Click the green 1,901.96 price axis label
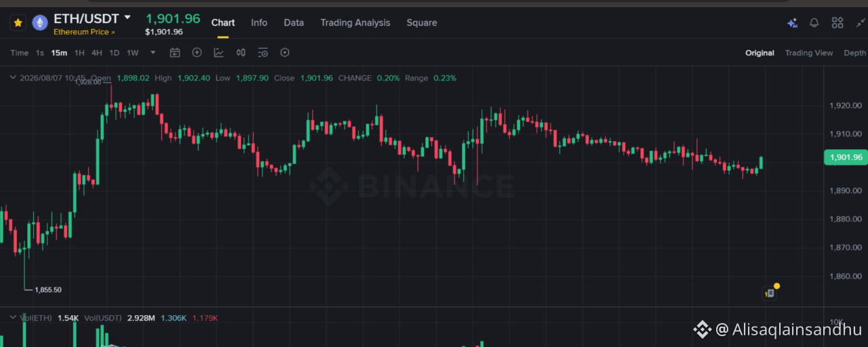This screenshot has width=868, height=347. click(x=845, y=157)
